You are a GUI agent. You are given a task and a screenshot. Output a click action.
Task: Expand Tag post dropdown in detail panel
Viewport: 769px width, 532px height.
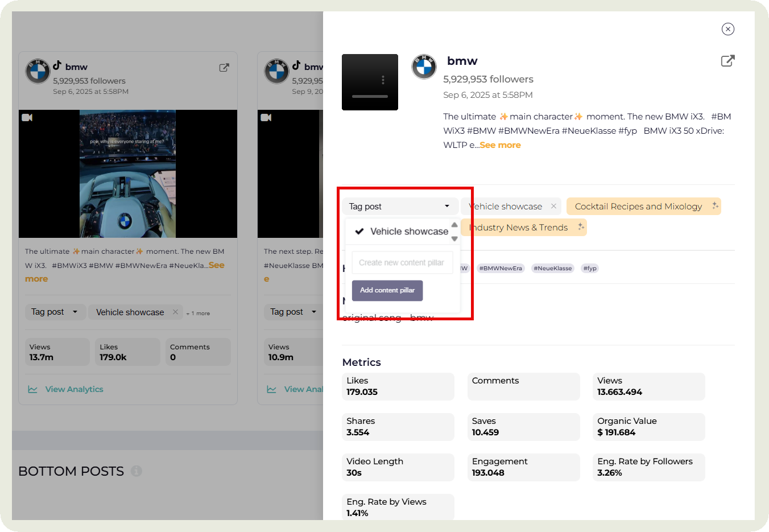(399, 207)
